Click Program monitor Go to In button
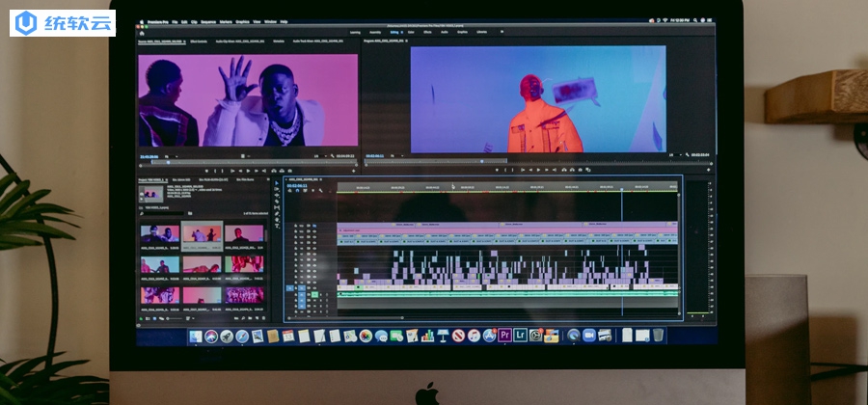Image resolution: width=868 pixels, height=405 pixels. point(523,170)
